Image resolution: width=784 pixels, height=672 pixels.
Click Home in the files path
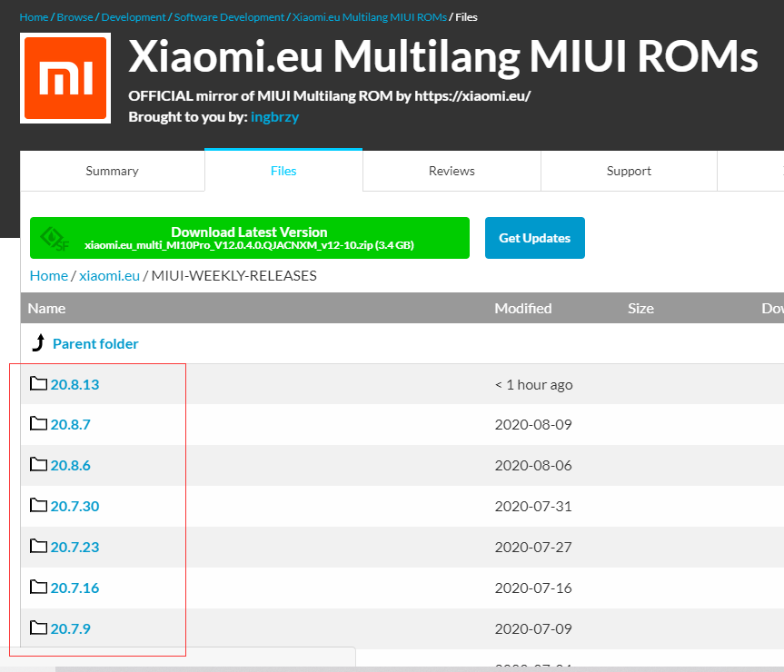49,276
